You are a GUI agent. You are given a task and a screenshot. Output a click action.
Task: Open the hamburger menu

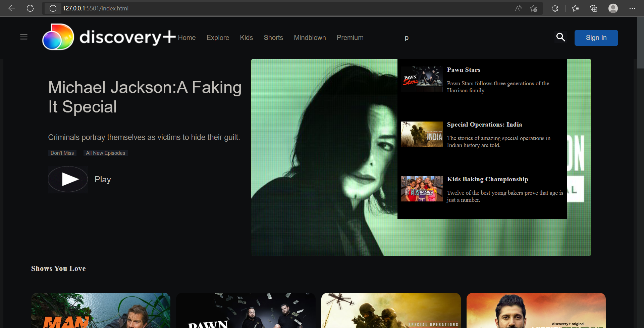pos(24,37)
